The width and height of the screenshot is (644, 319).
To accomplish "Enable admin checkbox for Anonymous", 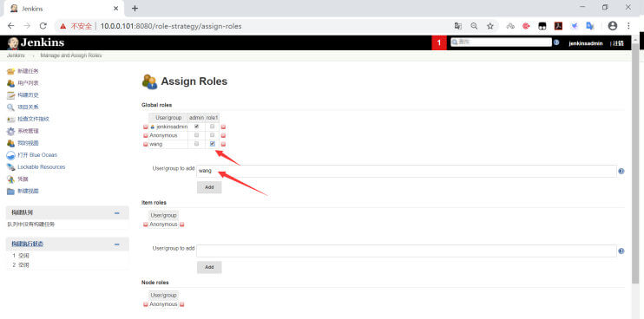I will (196, 135).
